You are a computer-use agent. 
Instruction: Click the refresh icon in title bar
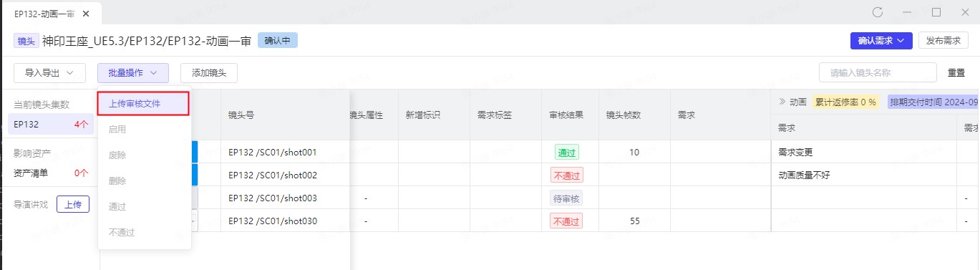pyautogui.click(x=878, y=12)
